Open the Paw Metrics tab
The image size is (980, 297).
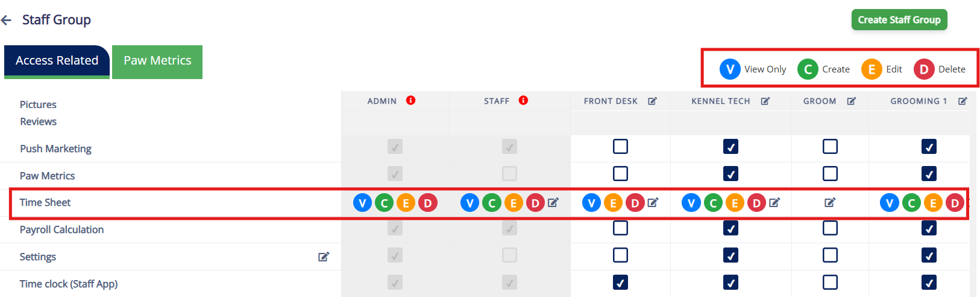[x=157, y=61]
